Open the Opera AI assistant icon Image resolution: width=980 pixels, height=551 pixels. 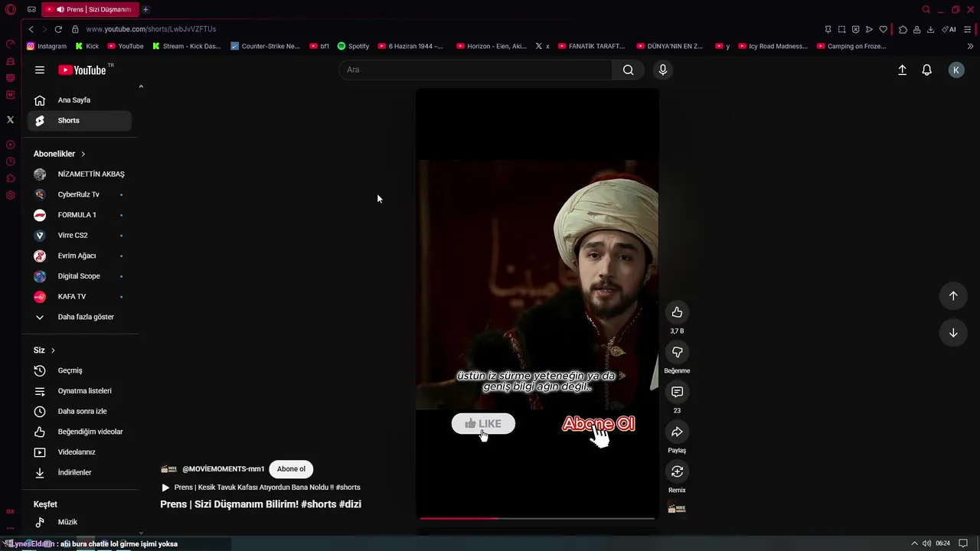[x=949, y=29]
